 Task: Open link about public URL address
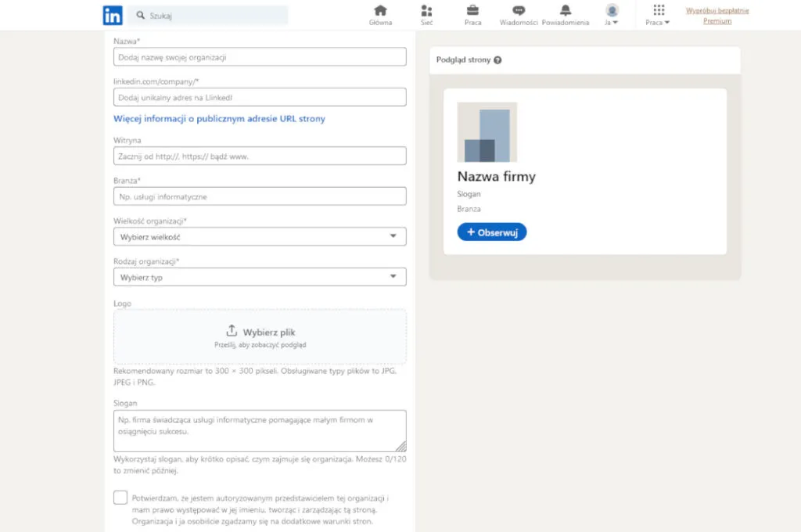tap(219, 119)
